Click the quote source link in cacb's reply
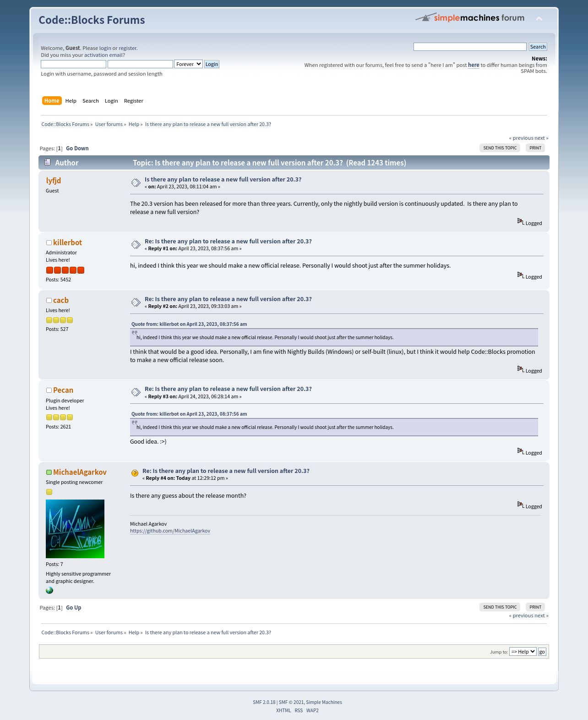 189,324
